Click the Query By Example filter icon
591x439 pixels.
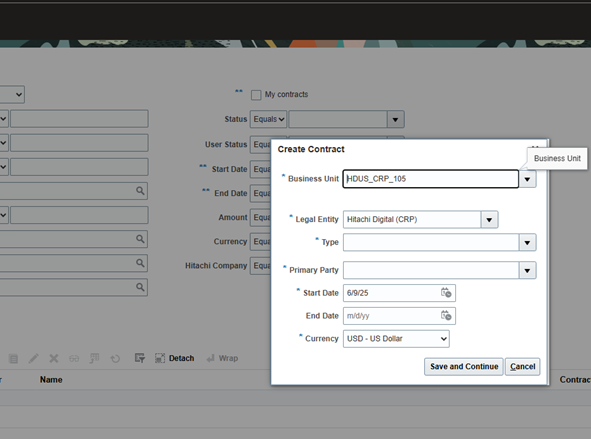tap(140, 358)
